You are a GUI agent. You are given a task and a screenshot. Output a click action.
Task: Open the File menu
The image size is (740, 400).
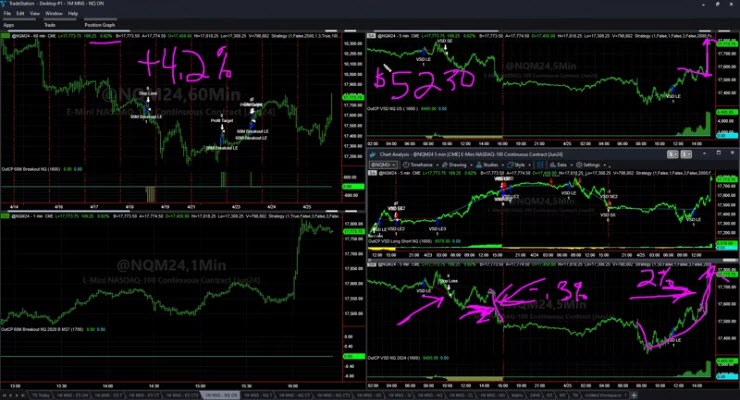click(7, 14)
